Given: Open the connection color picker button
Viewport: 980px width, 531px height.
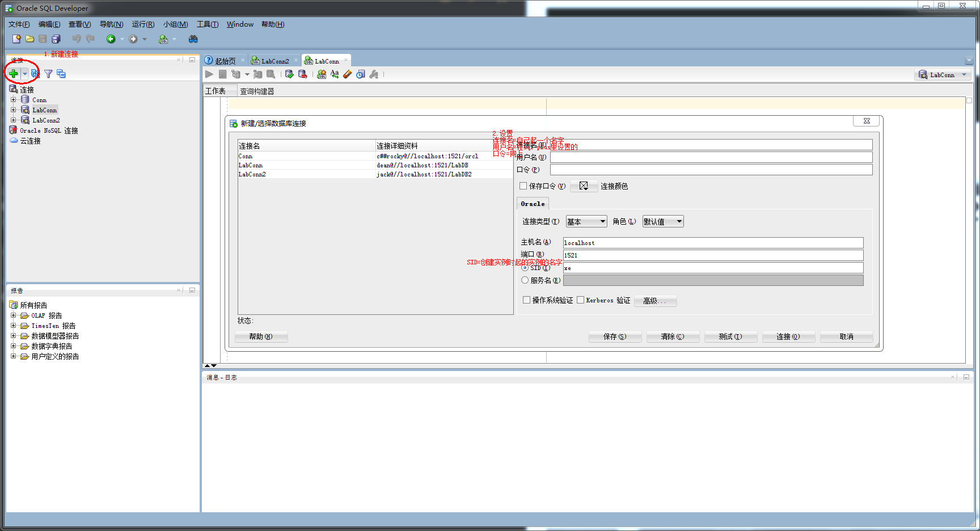Looking at the screenshot, I should [x=584, y=186].
